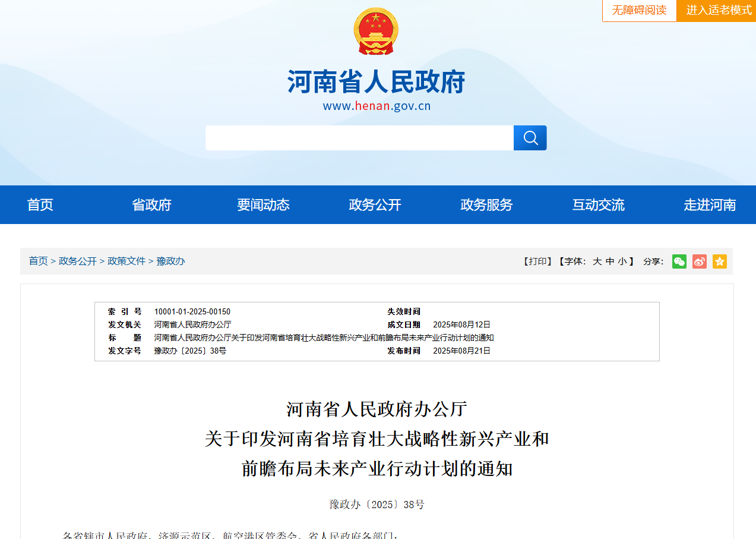
Task: Click the search magnifier button
Action: click(x=530, y=138)
